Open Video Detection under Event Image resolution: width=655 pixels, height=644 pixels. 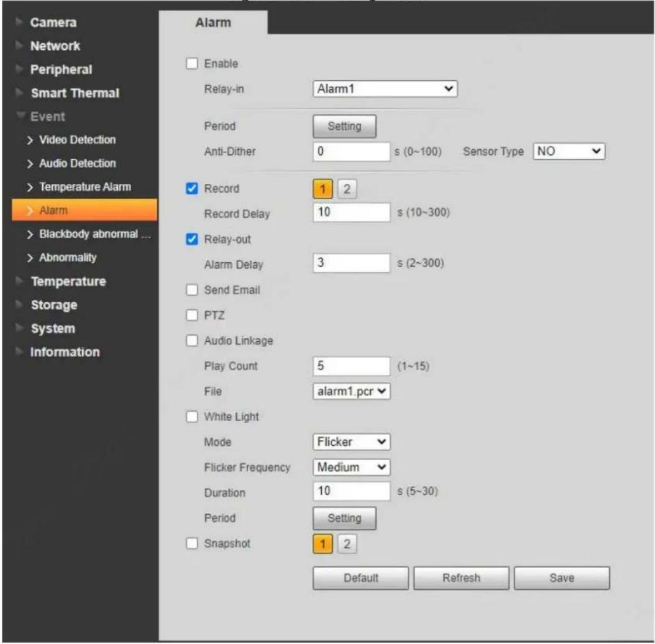coord(77,140)
